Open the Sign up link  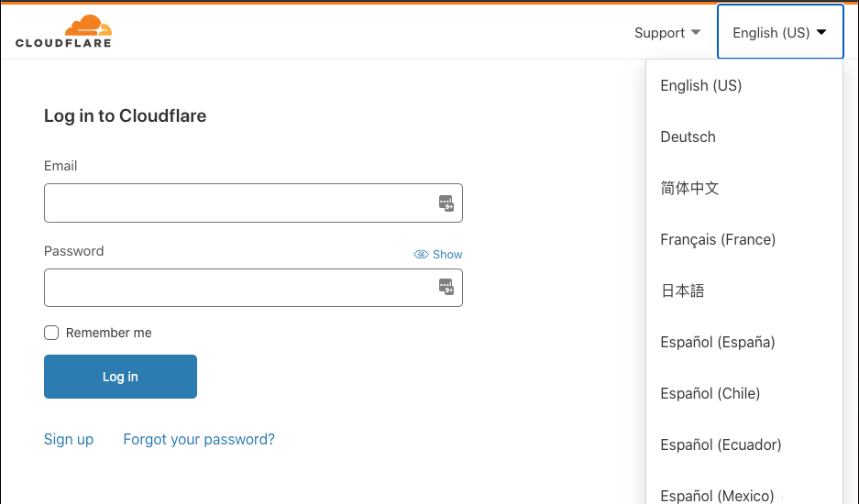point(69,440)
